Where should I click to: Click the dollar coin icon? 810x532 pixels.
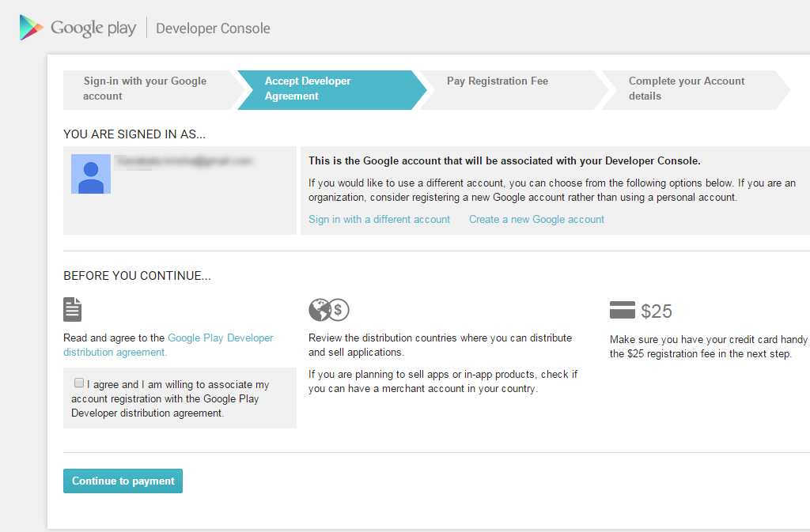(339, 310)
